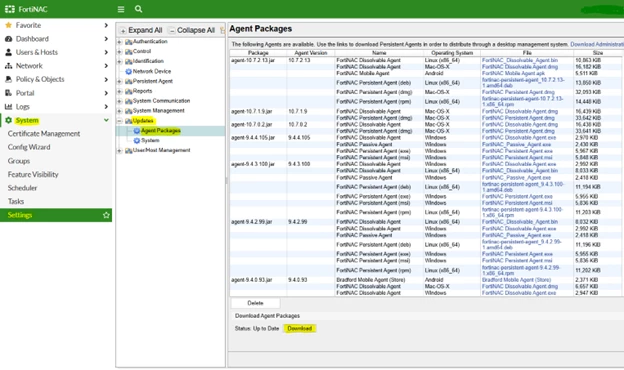The width and height of the screenshot is (624, 370).
Task: Collapse the System menu chevron
Action: tap(106, 120)
